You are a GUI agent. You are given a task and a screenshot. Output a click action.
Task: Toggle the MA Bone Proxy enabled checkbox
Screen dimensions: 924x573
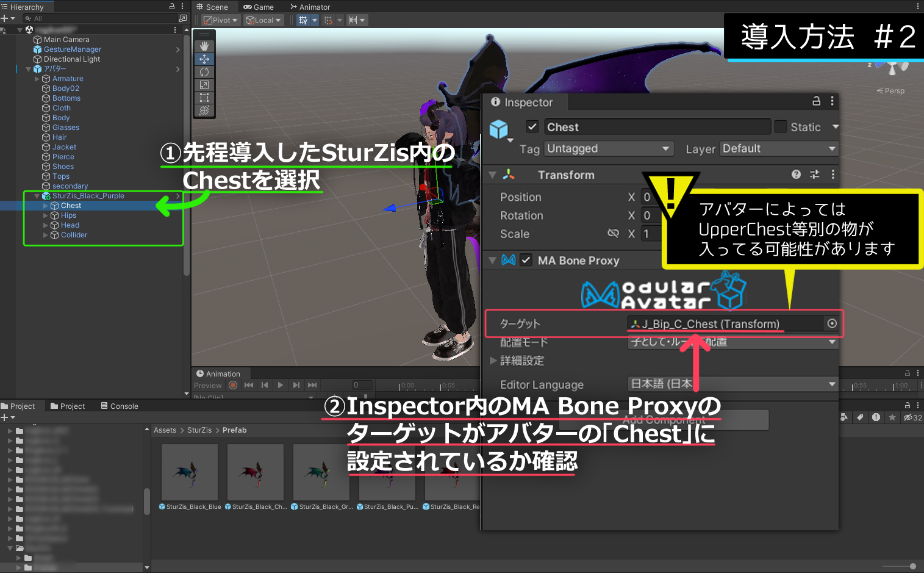[x=526, y=260]
